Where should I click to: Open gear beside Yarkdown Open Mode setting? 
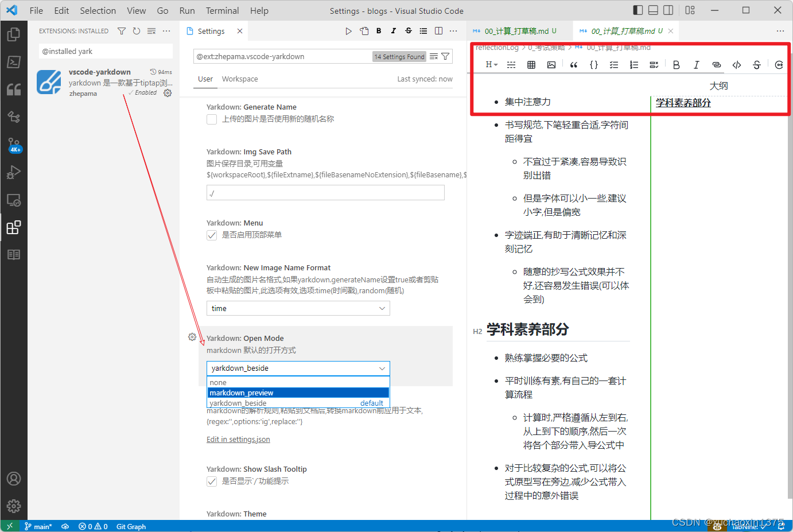[192, 337]
